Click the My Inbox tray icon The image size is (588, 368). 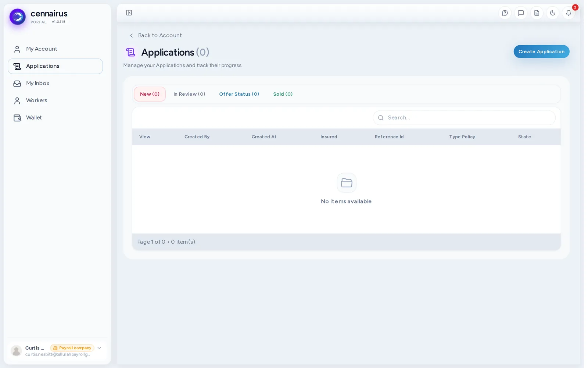[x=17, y=84]
